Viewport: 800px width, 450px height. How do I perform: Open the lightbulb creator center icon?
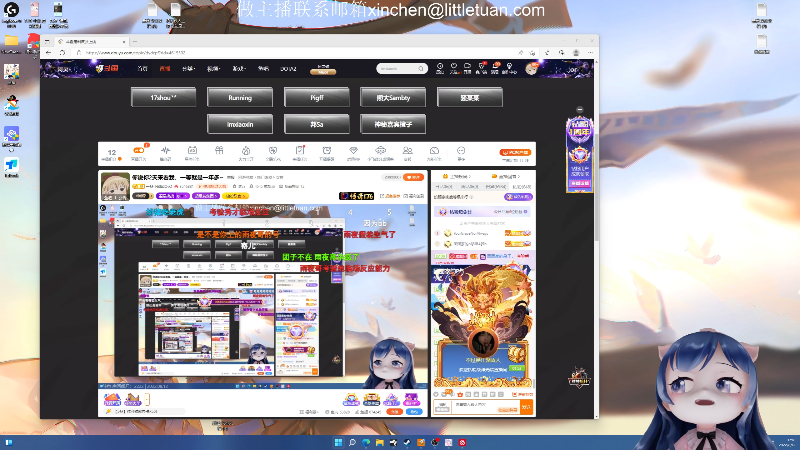coord(509,68)
